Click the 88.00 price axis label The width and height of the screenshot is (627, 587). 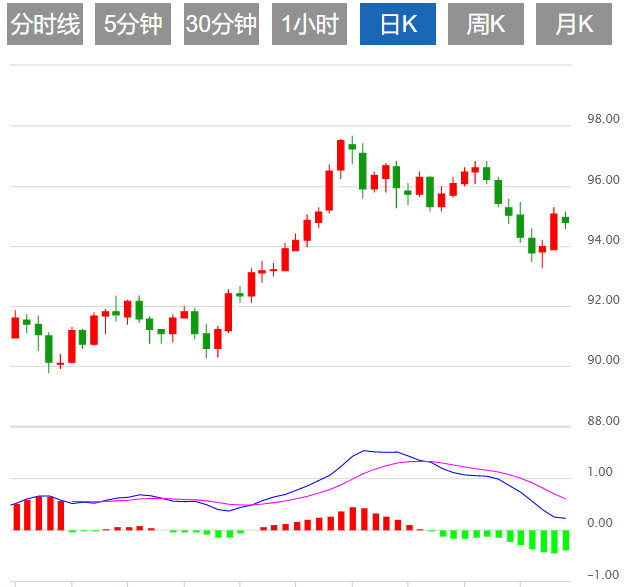(x=602, y=421)
